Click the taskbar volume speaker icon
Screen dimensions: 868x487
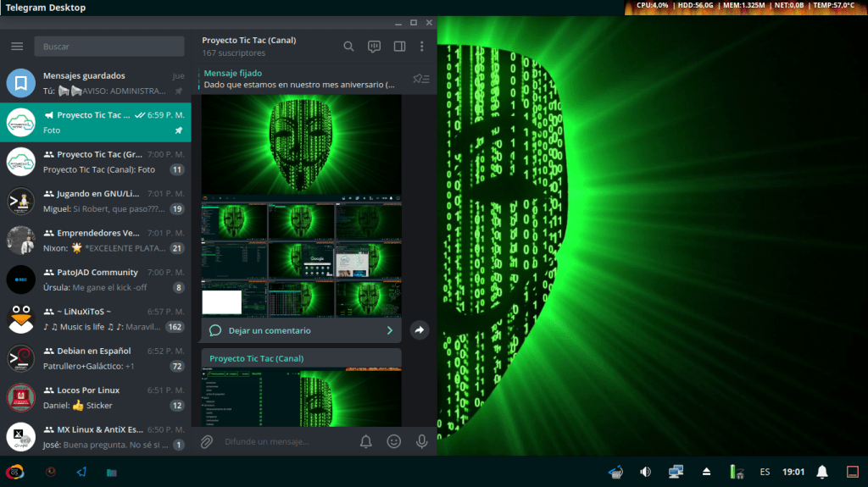(645, 472)
